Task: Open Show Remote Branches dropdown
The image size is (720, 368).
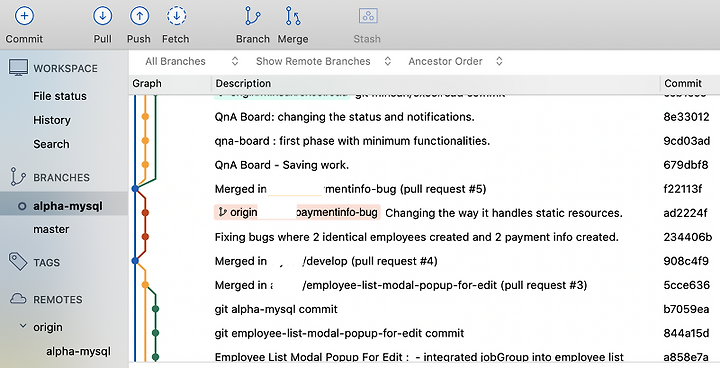Action: tap(323, 61)
